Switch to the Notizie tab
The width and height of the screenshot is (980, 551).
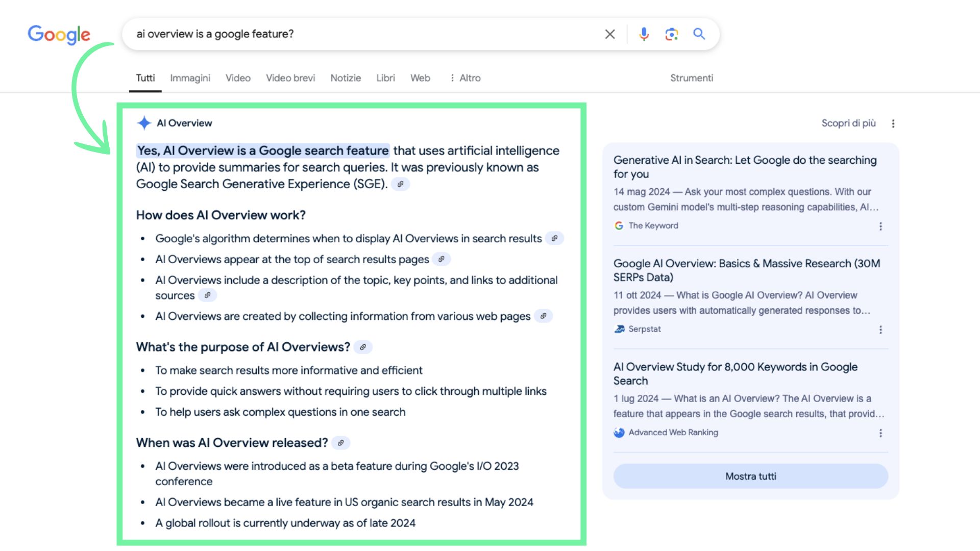[346, 78]
